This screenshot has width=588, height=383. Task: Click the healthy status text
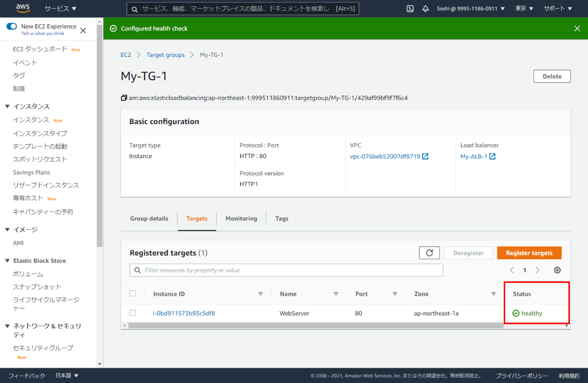click(x=532, y=313)
